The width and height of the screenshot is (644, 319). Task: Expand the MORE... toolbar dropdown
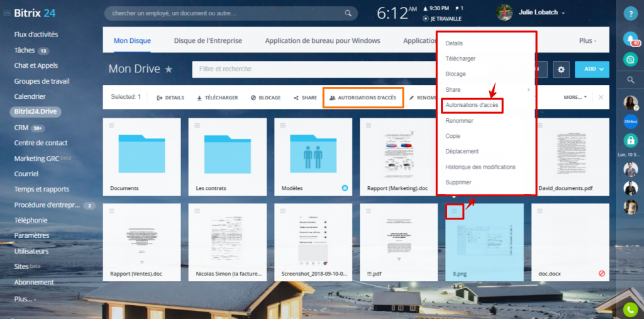(575, 98)
